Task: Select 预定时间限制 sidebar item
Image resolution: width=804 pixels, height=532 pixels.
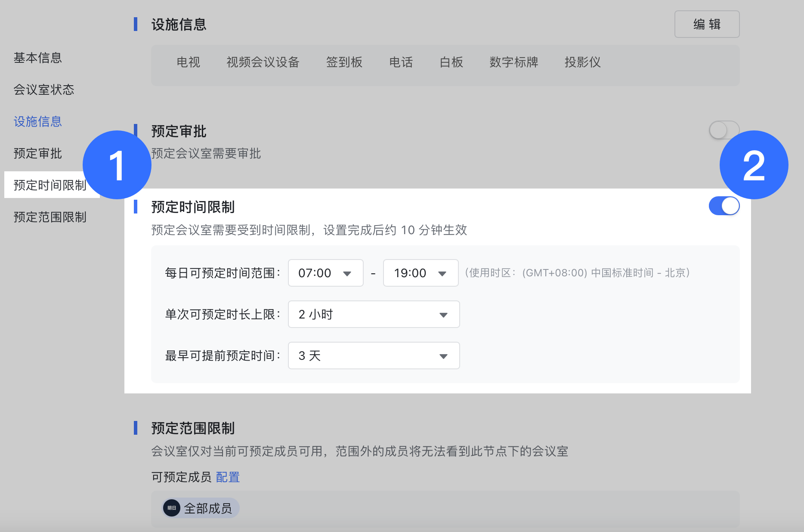Action: point(49,185)
